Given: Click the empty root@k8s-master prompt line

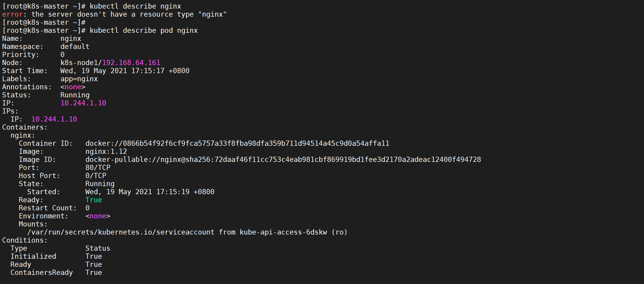Looking at the screenshot, I should (44, 22).
